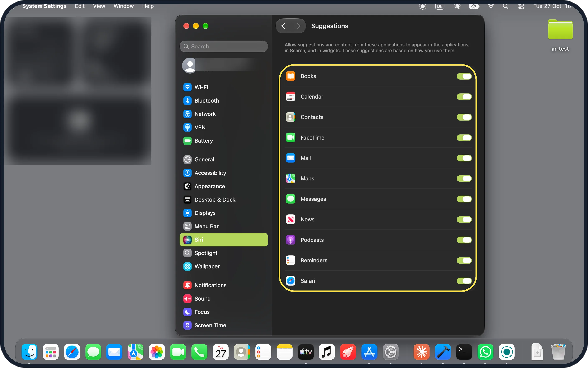
Task: Toggle Safari suggestions switch
Action: point(464,281)
